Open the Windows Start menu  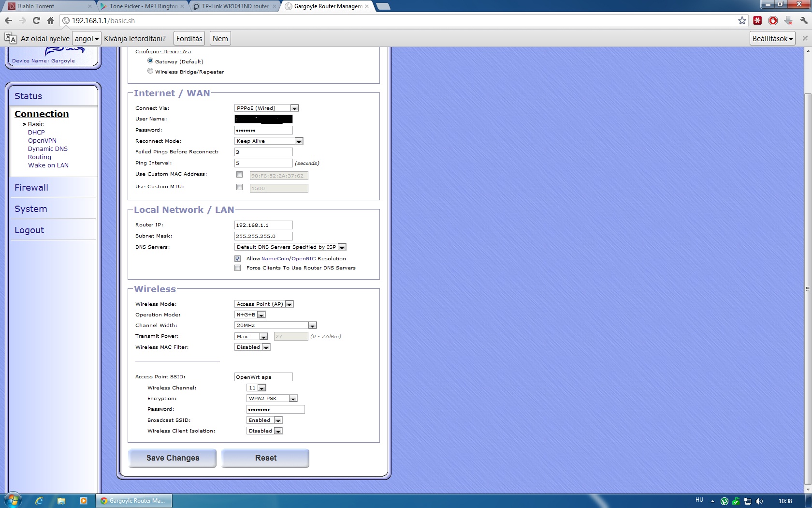tap(13, 501)
